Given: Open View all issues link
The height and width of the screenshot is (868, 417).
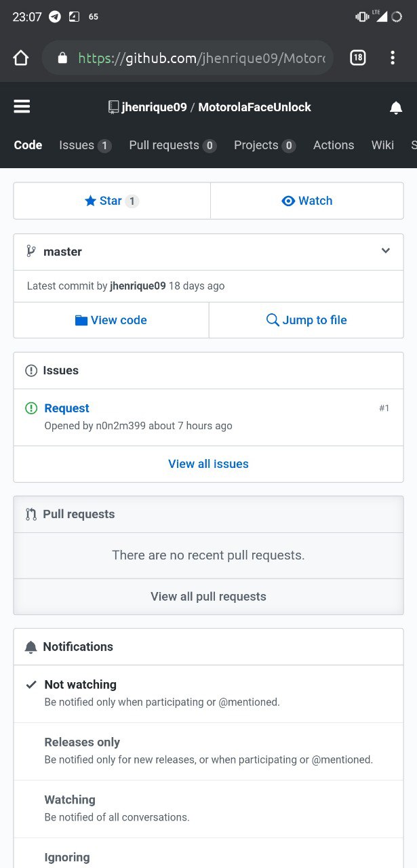Looking at the screenshot, I should tap(208, 464).
